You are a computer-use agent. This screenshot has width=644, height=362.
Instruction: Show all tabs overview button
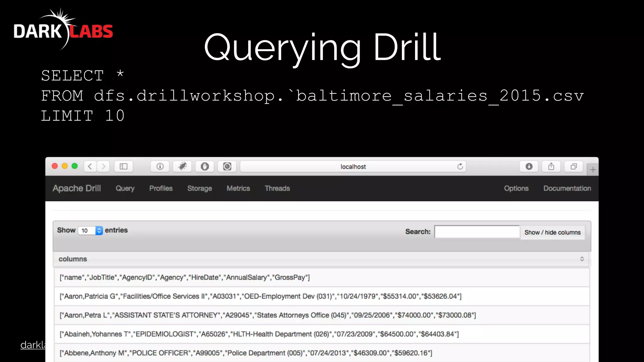[x=574, y=166]
